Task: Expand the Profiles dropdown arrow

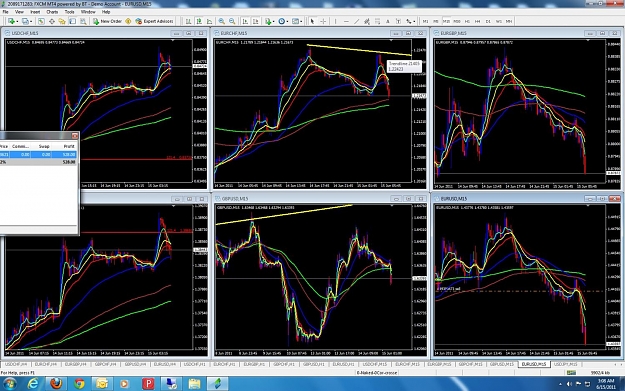Action: point(31,22)
